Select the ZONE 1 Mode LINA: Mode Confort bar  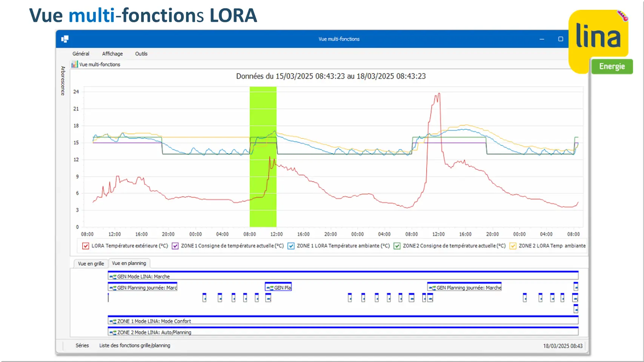(x=343, y=320)
